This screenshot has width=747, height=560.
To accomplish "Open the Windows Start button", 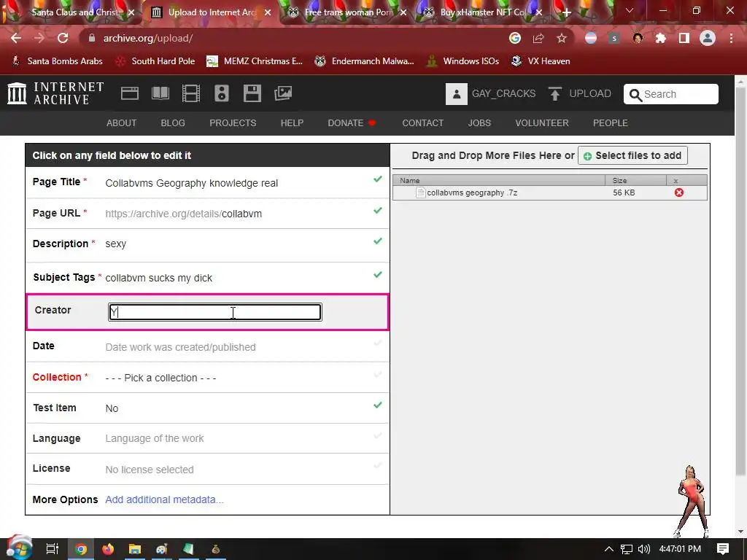I will click(x=18, y=548).
